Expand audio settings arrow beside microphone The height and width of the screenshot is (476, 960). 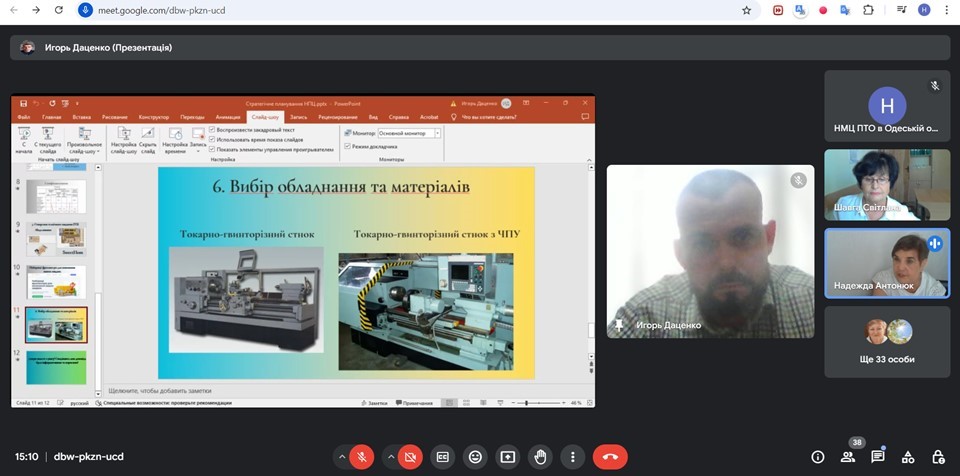coord(342,457)
